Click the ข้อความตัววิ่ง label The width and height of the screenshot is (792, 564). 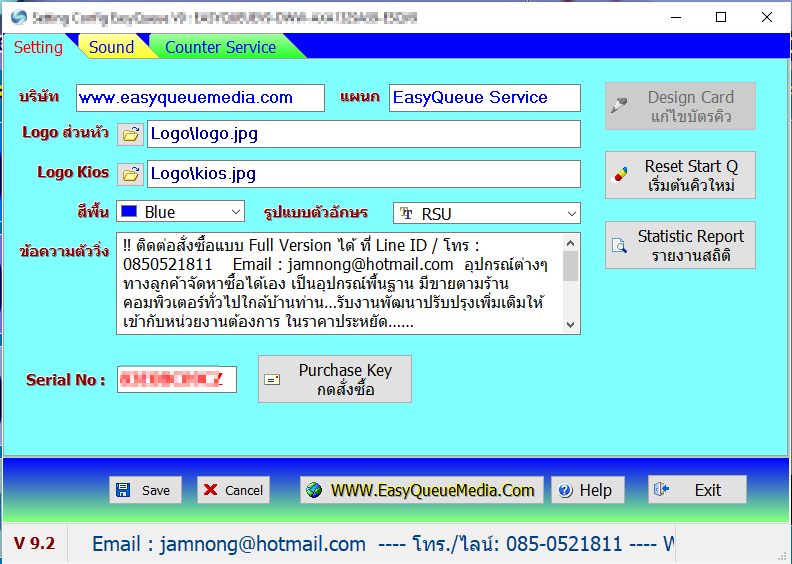click(x=64, y=251)
